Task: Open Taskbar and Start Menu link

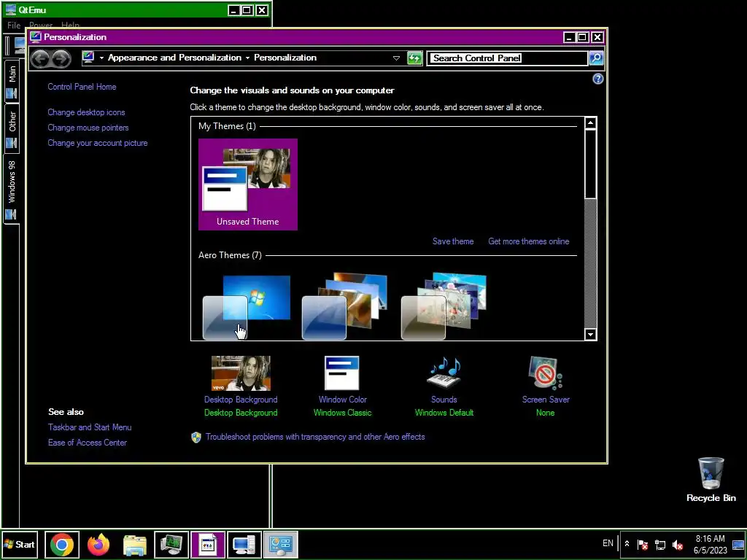Action: [x=90, y=427]
